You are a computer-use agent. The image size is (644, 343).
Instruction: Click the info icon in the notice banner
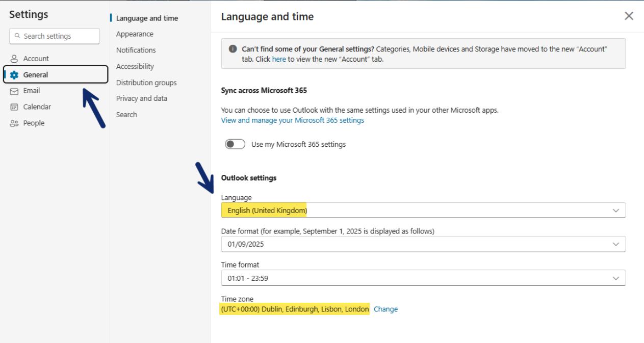pyautogui.click(x=233, y=49)
